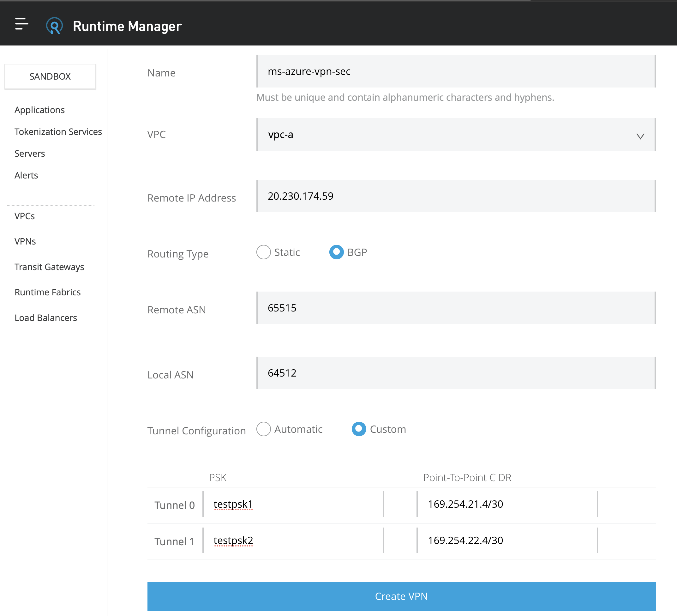Viewport: 677px width, 616px height.
Task: Click the Create VPN button
Action: coord(401,596)
